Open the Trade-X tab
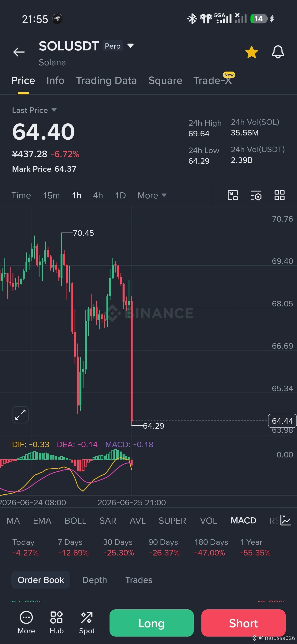297x644 pixels. point(213,80)
